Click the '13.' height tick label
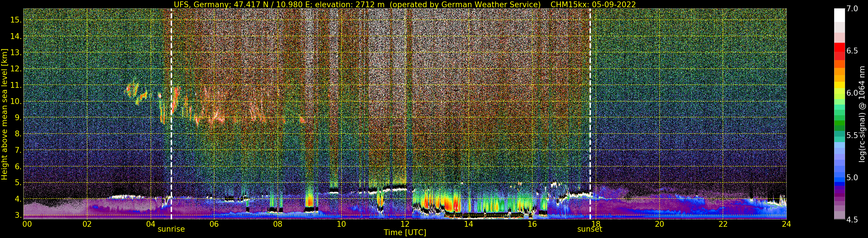The image size is (868, 238). click(x=16, y=53)
